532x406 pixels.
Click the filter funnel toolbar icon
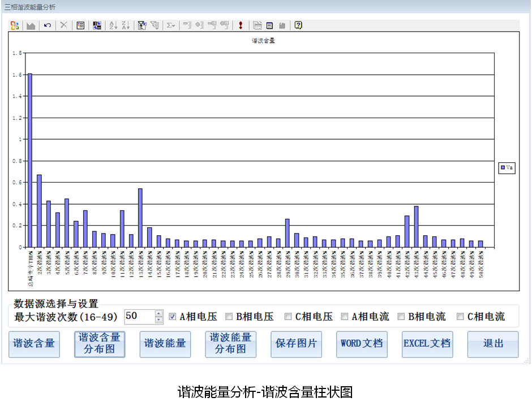point(142,25)
